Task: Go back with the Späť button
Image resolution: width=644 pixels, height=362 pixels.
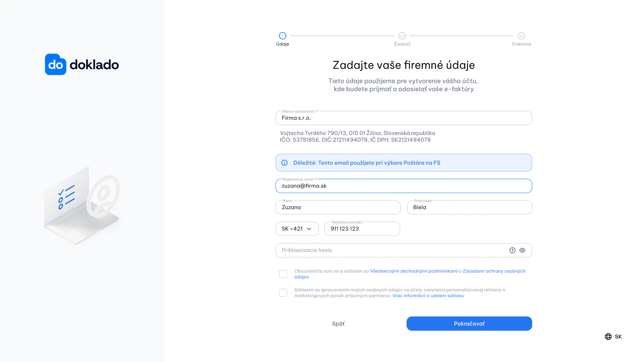Action: [338, 323]
